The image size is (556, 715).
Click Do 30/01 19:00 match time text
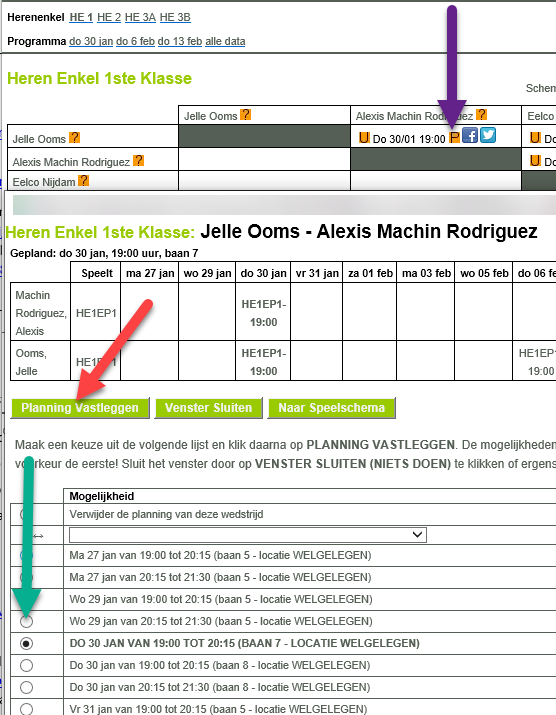(x=409, y=139)
